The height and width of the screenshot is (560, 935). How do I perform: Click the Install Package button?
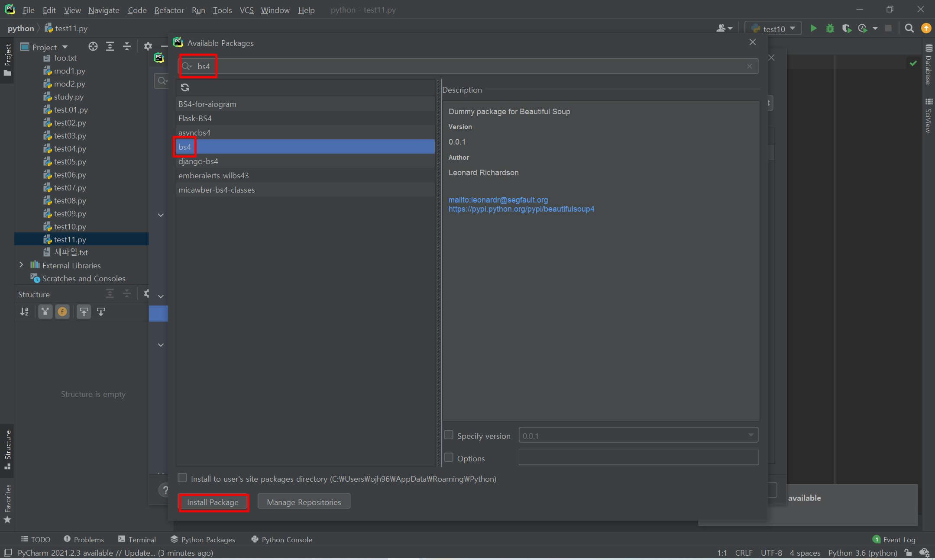[x=213, y=502]
